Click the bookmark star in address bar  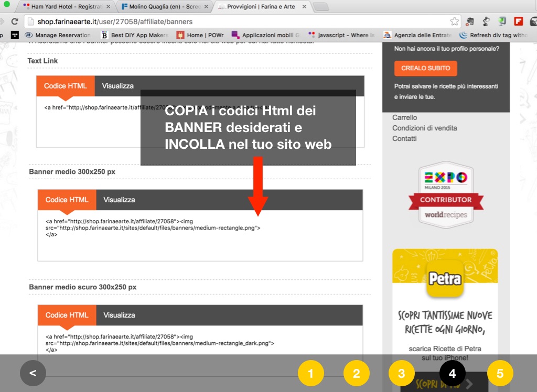point(454,21)
